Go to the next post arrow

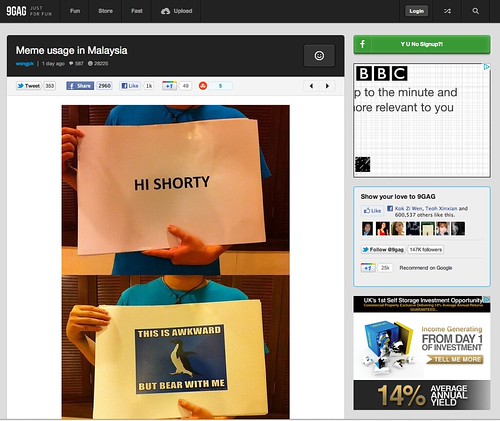click(x=327, y=86)
